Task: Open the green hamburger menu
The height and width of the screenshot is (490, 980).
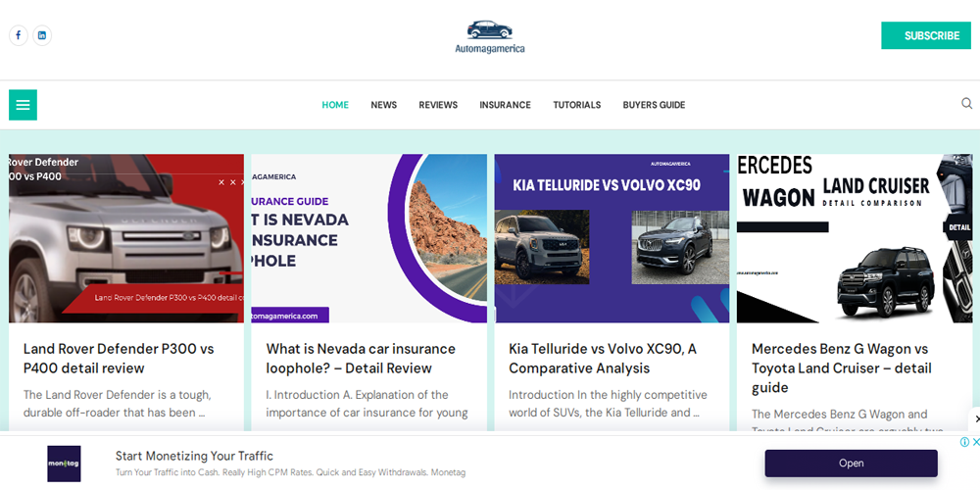Action: pyautogui.click(x=24, y=105)
